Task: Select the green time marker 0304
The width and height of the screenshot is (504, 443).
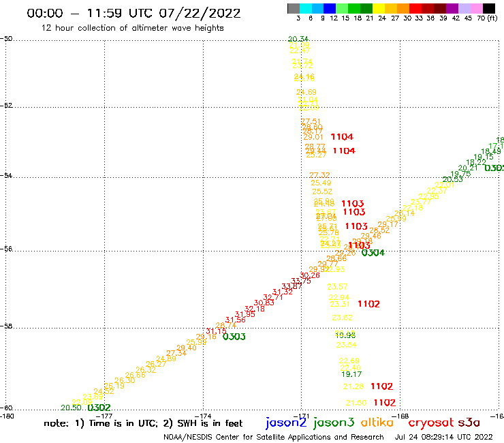Action: (373, 253)
